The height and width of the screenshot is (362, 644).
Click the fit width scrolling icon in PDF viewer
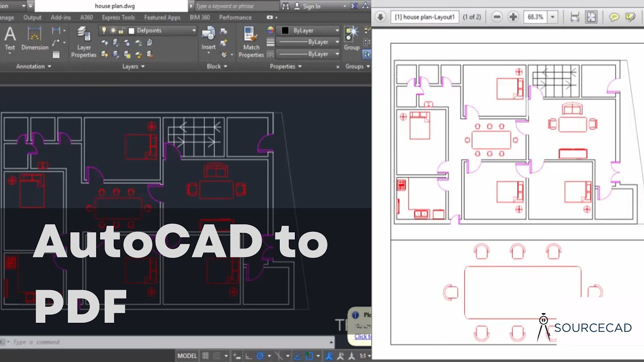[575, 17]
